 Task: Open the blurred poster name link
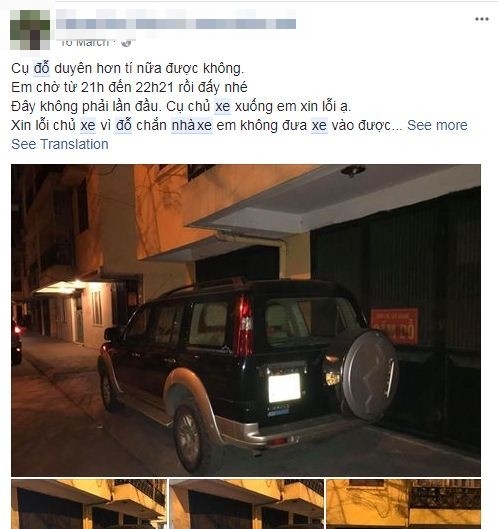(176, 24)
